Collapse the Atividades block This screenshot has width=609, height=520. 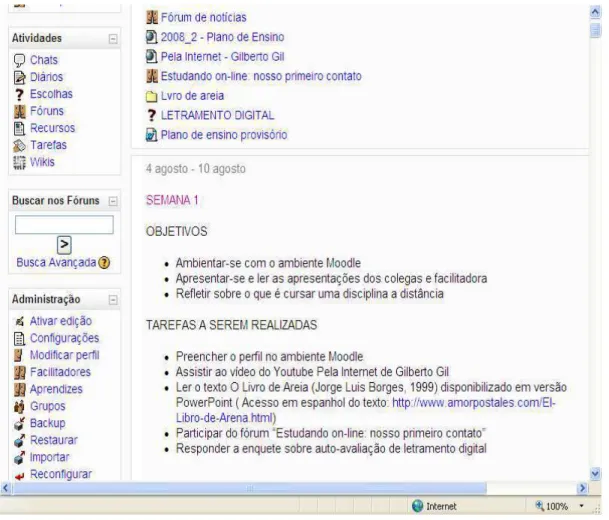point(113,39)
